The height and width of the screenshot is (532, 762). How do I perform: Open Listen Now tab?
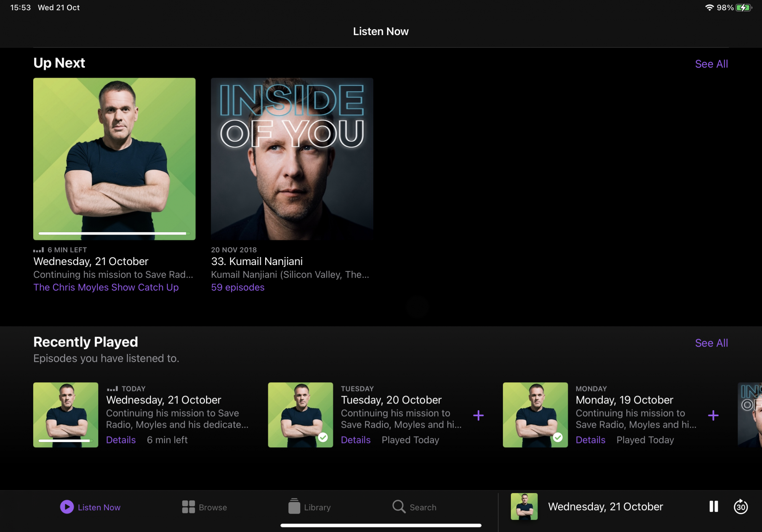pos(90,507)
